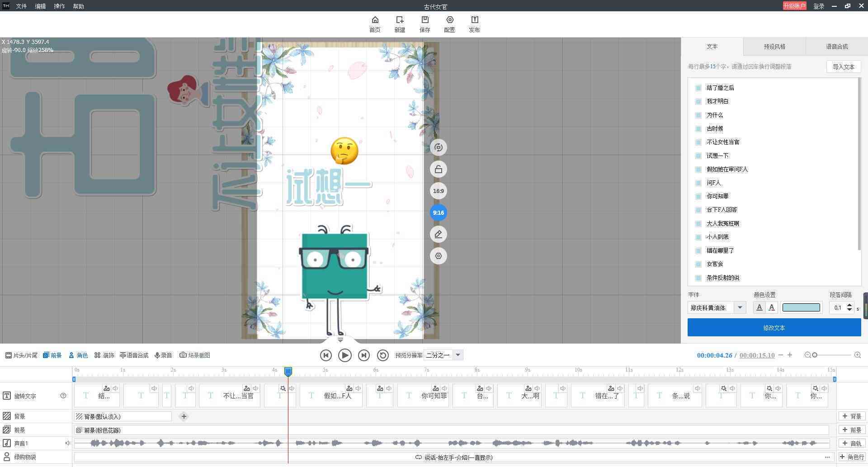Check the box for 结了婚之后
This screenshot has height=467, width=868.
698,88
